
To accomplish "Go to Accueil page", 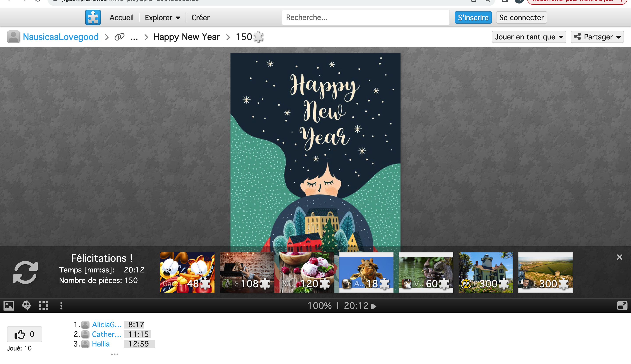I will (x=121, y=18).
